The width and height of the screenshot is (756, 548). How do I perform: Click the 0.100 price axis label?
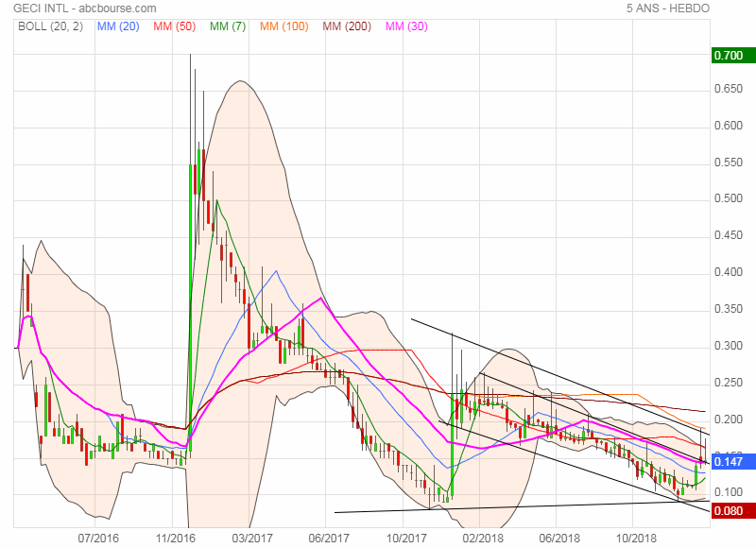coord(729,492)
